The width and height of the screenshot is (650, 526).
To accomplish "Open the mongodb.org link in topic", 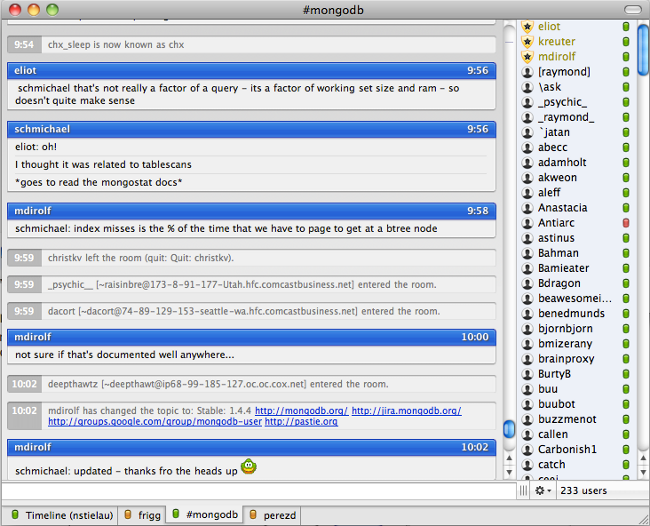I will tap(301, 410).
